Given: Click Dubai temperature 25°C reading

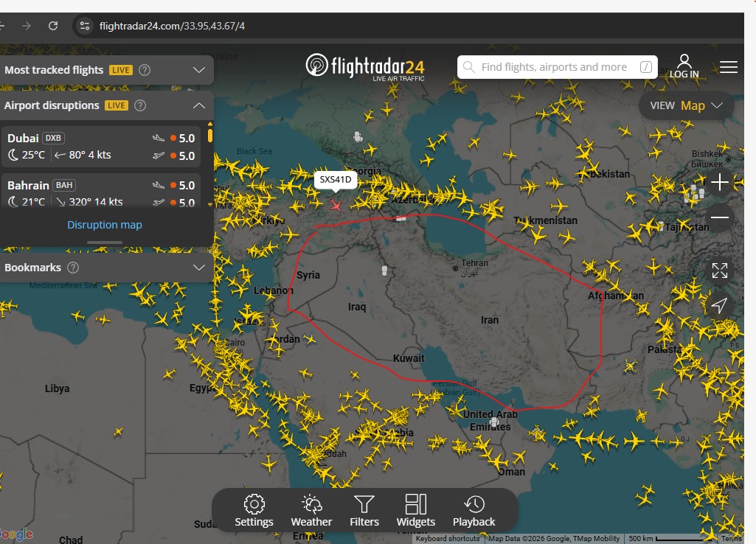Looking at the screenshot, I should [33, 155].
